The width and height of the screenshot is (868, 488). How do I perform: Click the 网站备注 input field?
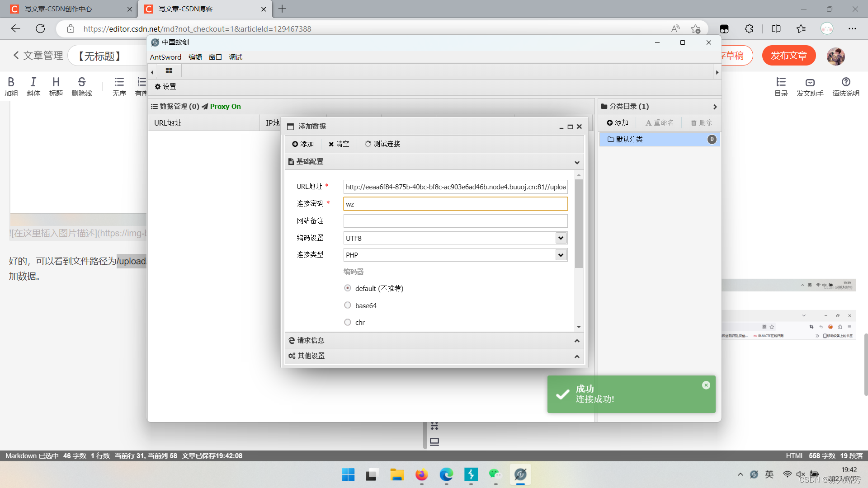(455, 221)
